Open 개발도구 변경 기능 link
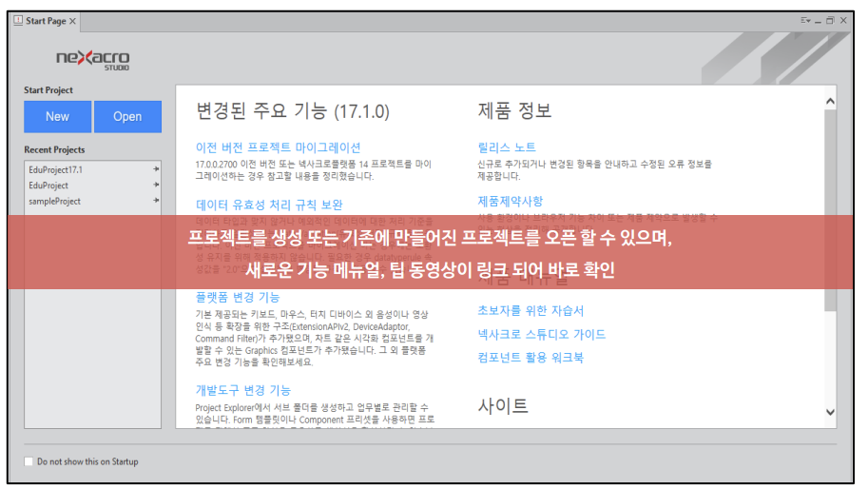The image size is (868, 489). click(x=243, y=390)
